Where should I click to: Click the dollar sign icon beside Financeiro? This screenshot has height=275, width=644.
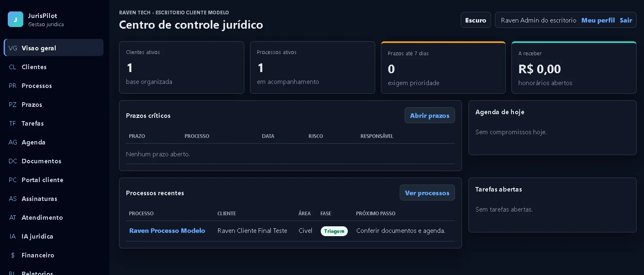coord(13,255)
